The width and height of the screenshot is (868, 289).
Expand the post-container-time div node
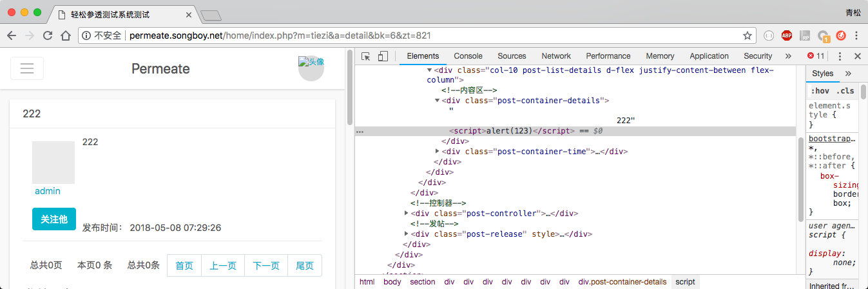click(438, 152)
